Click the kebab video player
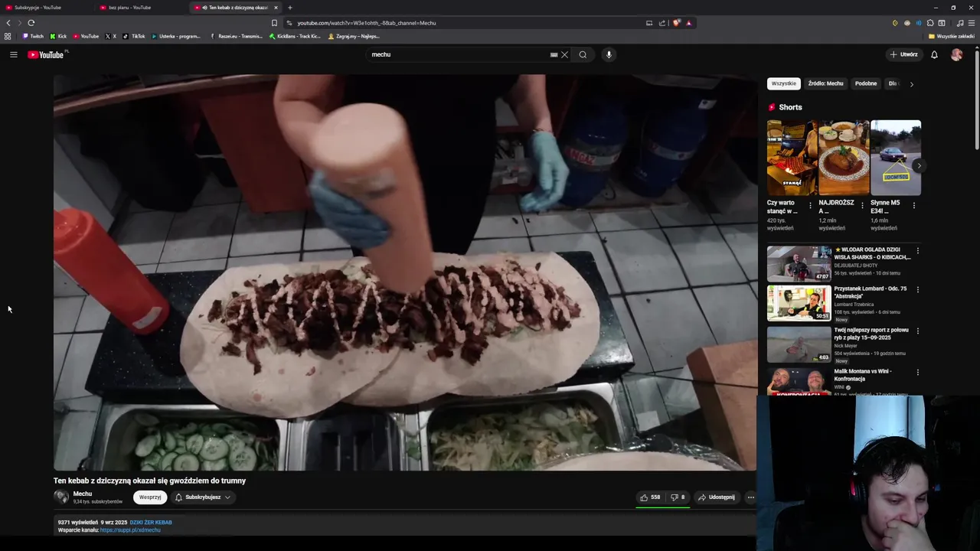This screenshot has height=551, width=980. coord(405,272)
